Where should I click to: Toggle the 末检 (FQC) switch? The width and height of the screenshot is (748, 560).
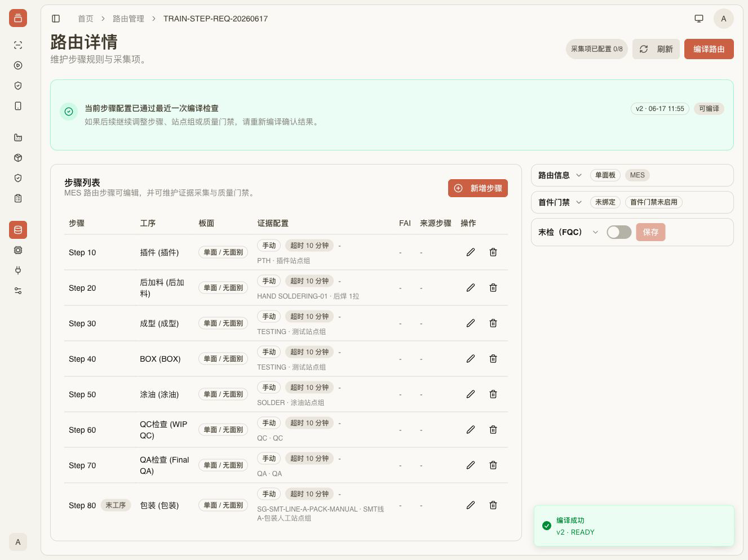[x=619, y=232]
